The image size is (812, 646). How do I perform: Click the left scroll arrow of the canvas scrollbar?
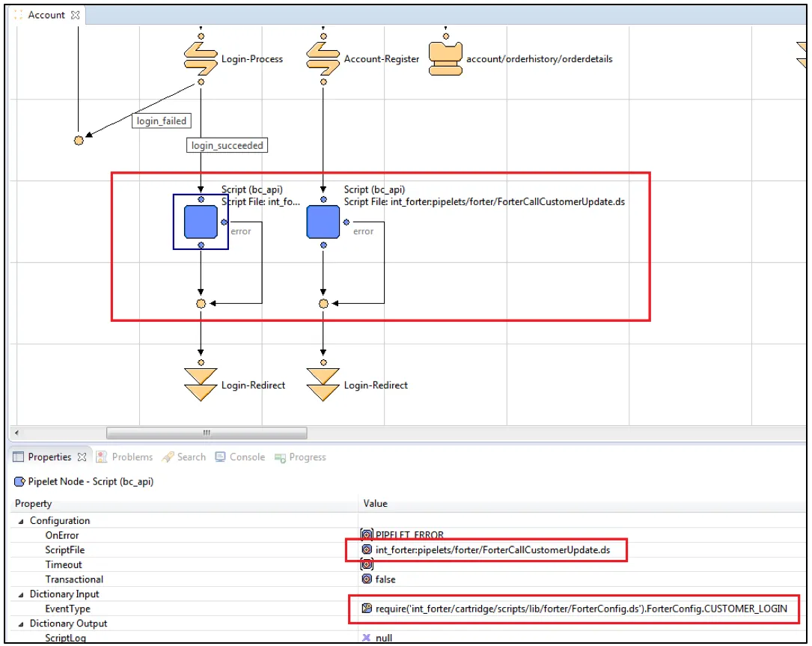click(17, 433)
